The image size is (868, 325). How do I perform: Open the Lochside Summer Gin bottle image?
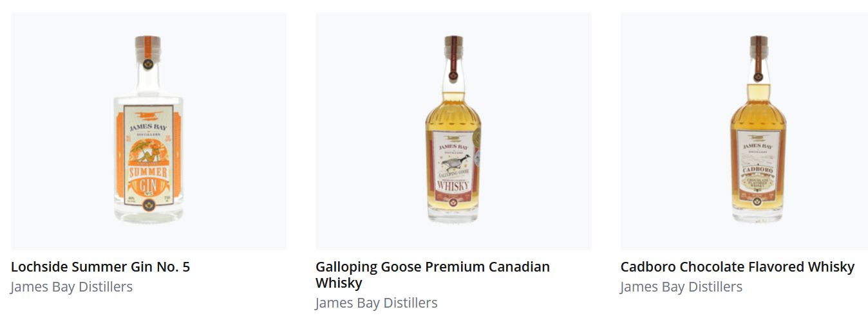(148, 131)
